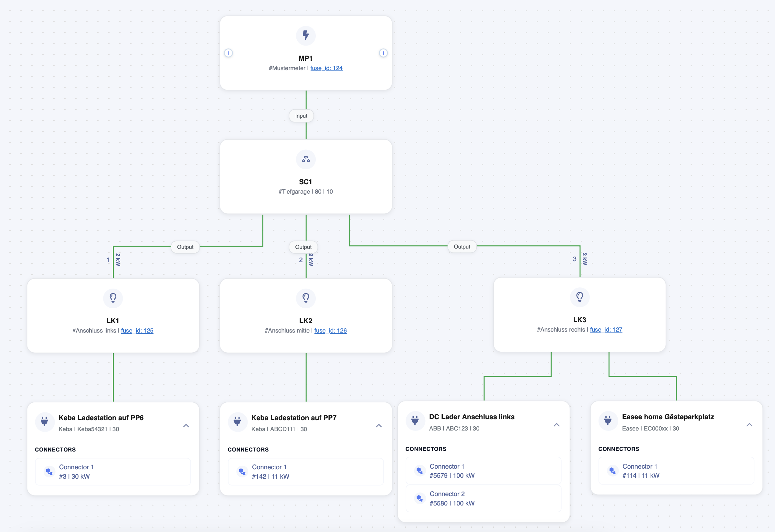This screenshot has width=775, height=532.
Task: Click the Output label leading to LK3
Action: point(462,247)
